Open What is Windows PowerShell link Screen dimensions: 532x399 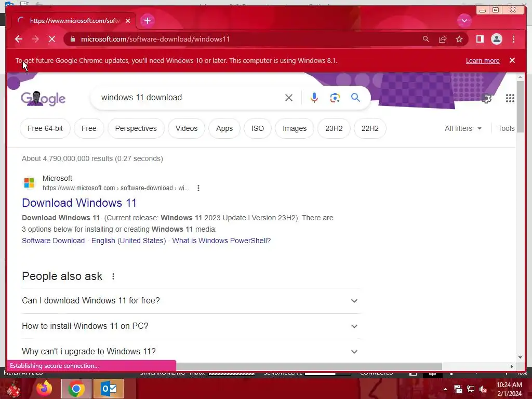tap(221, 241)
